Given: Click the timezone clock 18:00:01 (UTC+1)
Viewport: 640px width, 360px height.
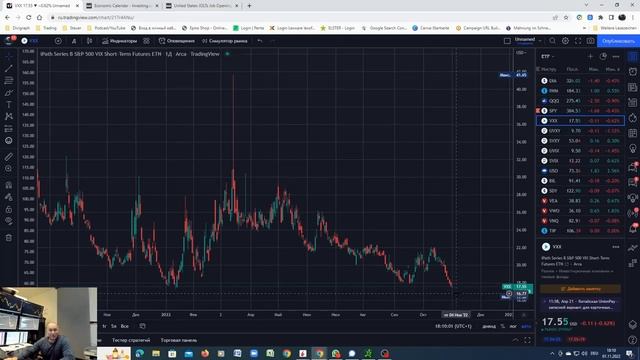Looking at the screenshot, I should [x=453, y=326].
